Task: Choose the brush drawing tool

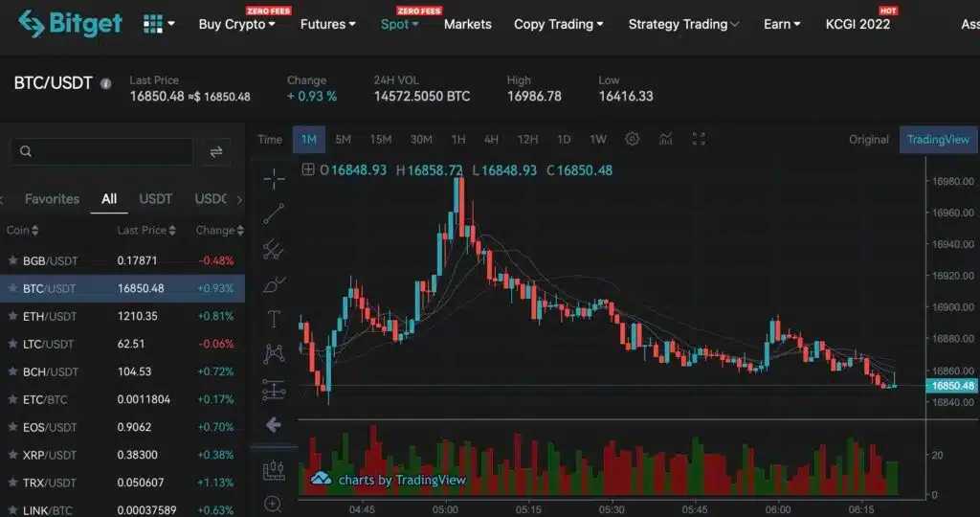Action: (274, 284)
